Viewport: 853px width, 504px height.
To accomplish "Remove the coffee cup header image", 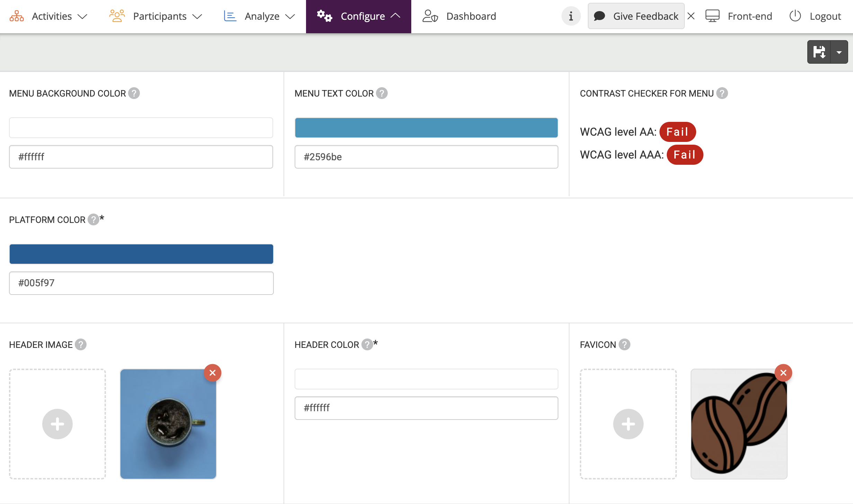I will [213, 373].
